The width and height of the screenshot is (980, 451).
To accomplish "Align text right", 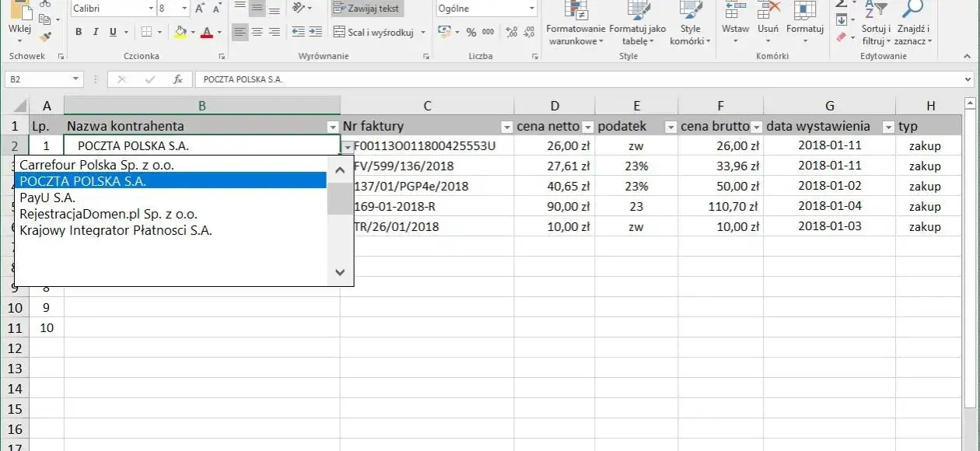I will (274, 33).
